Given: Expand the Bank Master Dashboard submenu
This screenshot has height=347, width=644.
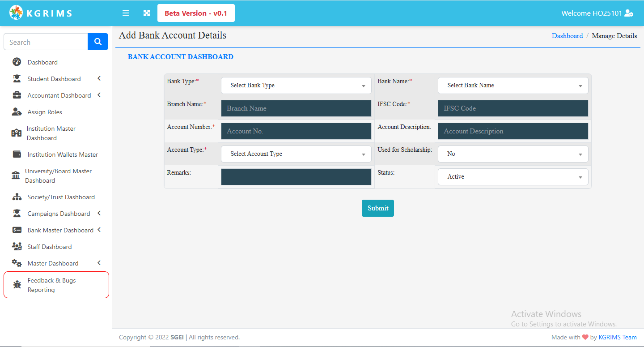Looking at the screenshot, I should [x=99, y=230].
